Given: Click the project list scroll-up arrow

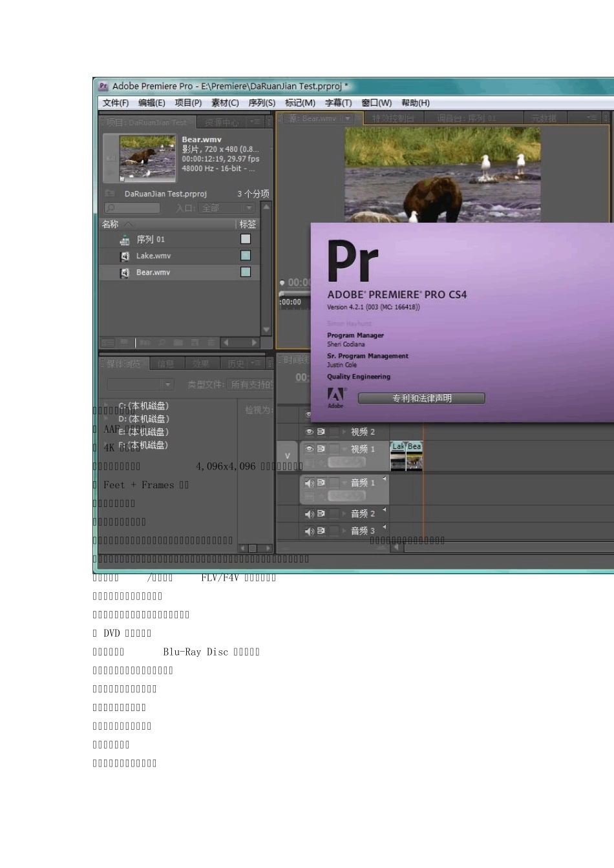Looking at the screenshot, I should 266,207.
